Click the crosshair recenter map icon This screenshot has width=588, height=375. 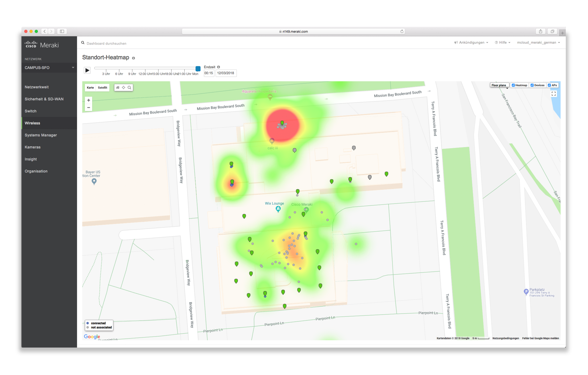pyautogui.click(x=123, y=88)
